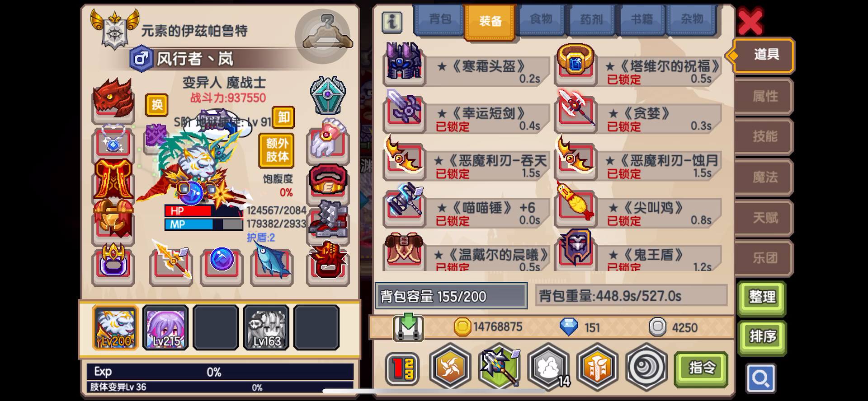Screen dimensions: 868x401
Task: Click the 额外肢体 button
Action: [277, 151]
